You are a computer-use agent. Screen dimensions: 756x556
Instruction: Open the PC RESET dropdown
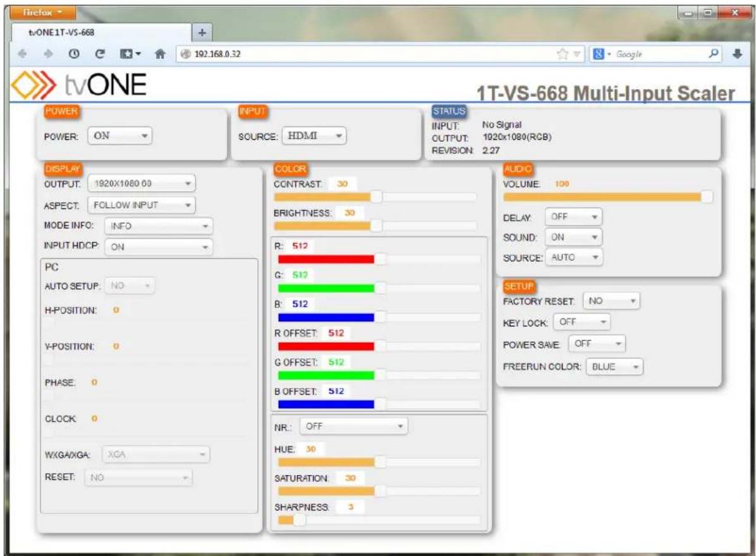pyautogui.click(x=138, y=478)
